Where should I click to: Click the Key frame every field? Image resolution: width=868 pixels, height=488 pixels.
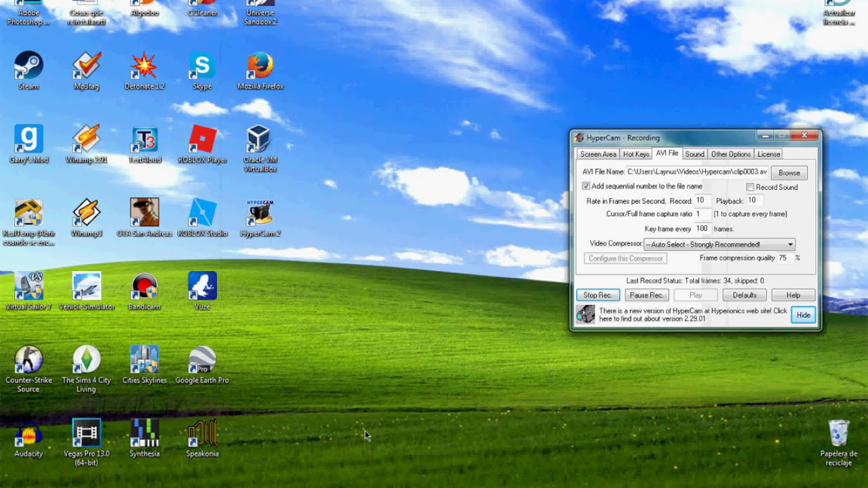pos(703,229)
